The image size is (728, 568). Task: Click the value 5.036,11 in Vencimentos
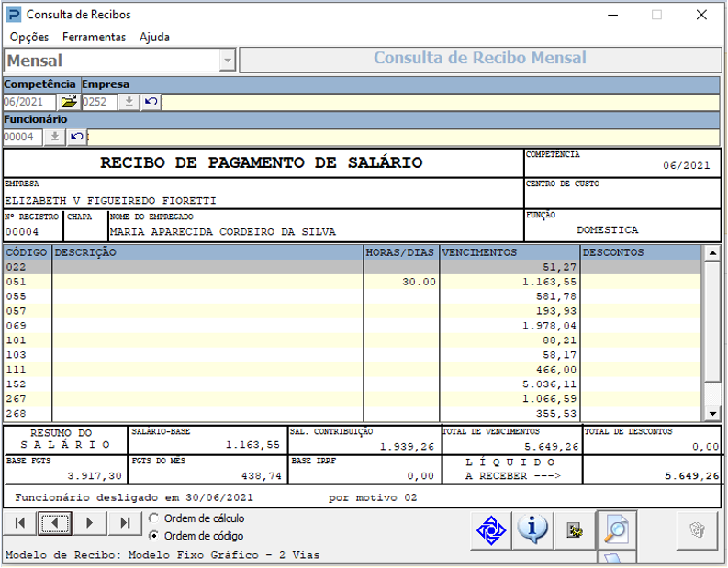click(549, 384)
